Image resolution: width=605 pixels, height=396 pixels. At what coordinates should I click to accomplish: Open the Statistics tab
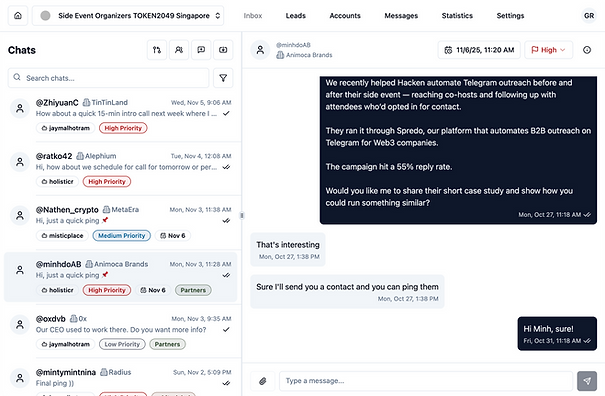coord(457,16)
